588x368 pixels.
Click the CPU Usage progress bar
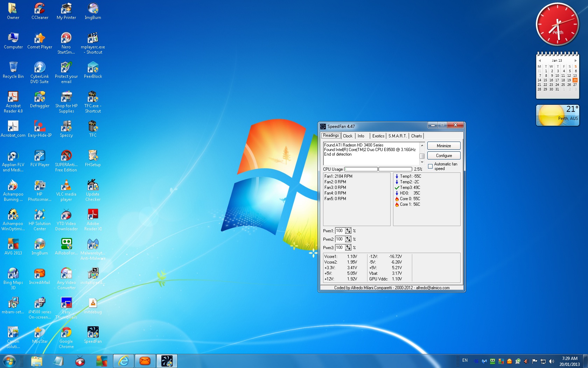coord(361,169)
